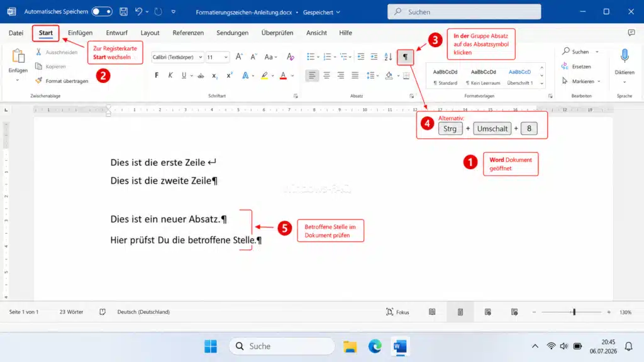Image resolution: width=644 pixels, height=362 pixels.
Task: Open the Markieren dropdown
Action: pos(582,81)
